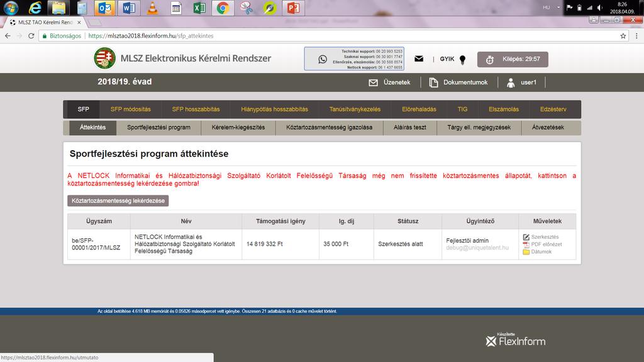644x362 pixels.
Task: Open PowerPoint from the taskbar
Action: tap(293, 8)
